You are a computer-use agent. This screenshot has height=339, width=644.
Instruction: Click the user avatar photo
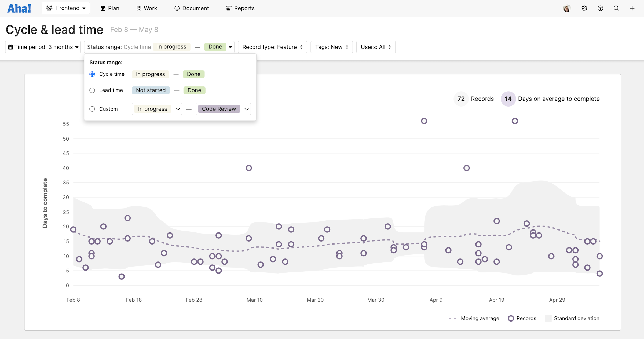coord(567,8)
